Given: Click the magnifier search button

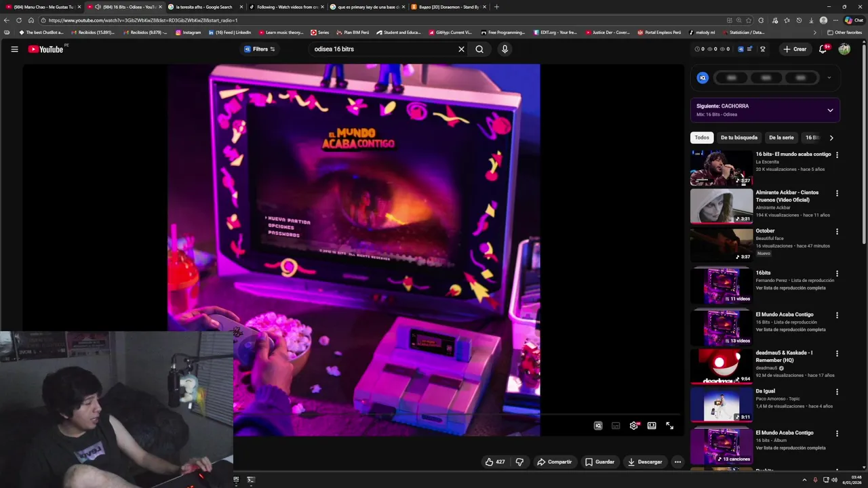Looking at the screenshot, I should 479,49.
